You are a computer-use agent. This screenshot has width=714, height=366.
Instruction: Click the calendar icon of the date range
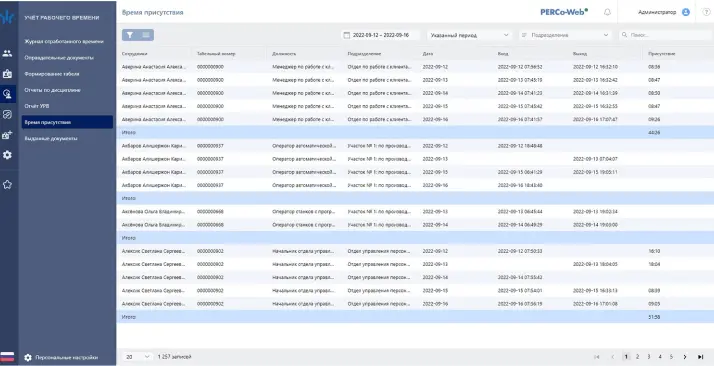(x=347, y=35)
